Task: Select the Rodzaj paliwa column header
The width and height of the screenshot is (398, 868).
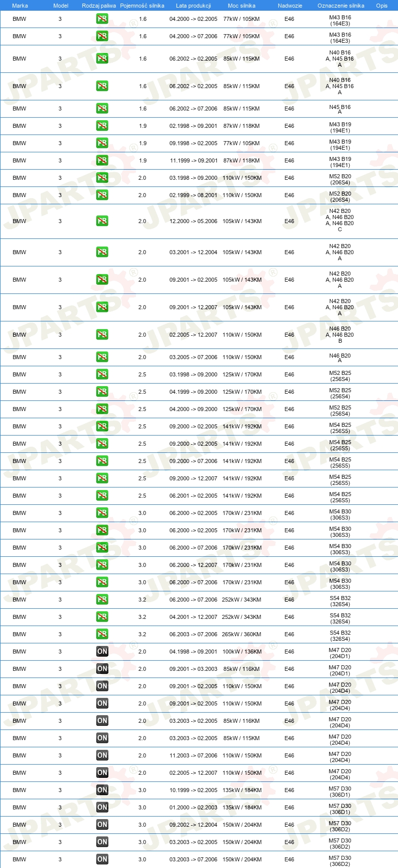Action: point(99,6)
